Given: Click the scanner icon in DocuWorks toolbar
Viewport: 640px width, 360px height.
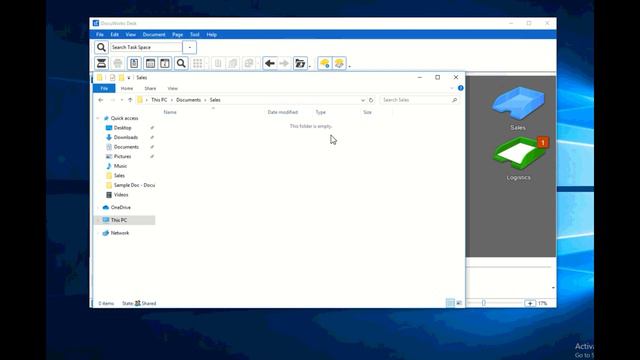Looking at the screenshot, I should pos(101,63).
